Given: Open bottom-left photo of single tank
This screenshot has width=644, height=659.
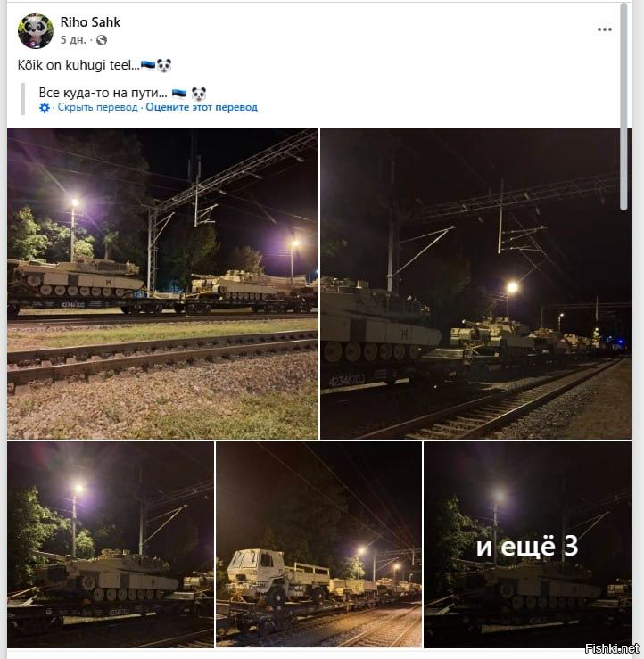Looking at the screenshot, I should [111, 544].
